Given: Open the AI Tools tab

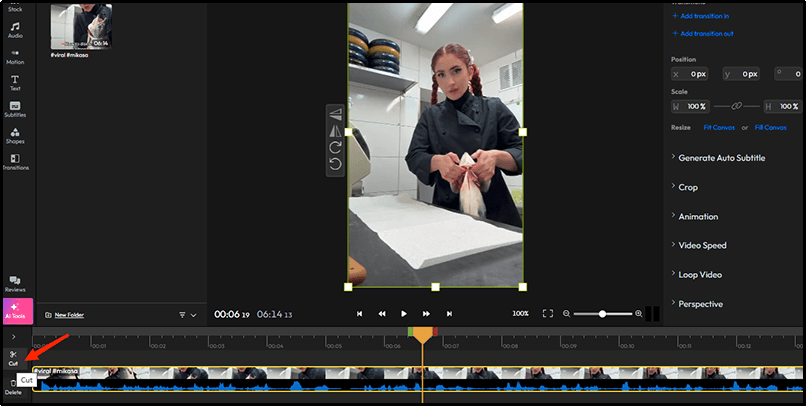Looking at the screenshot, I should click(x=15, y=309).
